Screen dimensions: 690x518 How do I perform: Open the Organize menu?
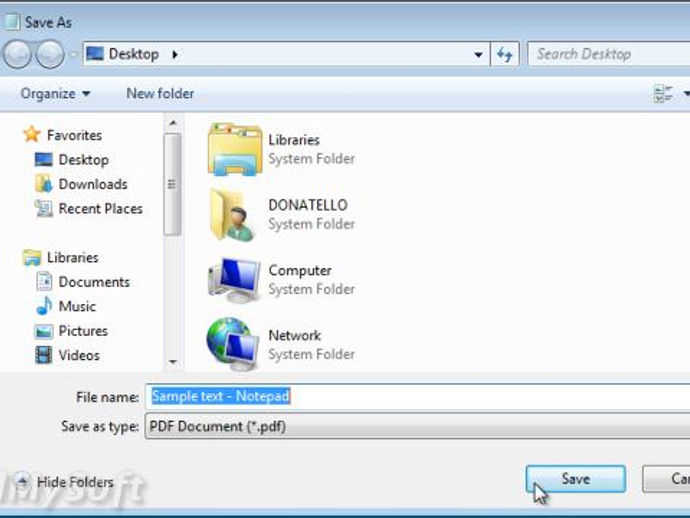55,93
